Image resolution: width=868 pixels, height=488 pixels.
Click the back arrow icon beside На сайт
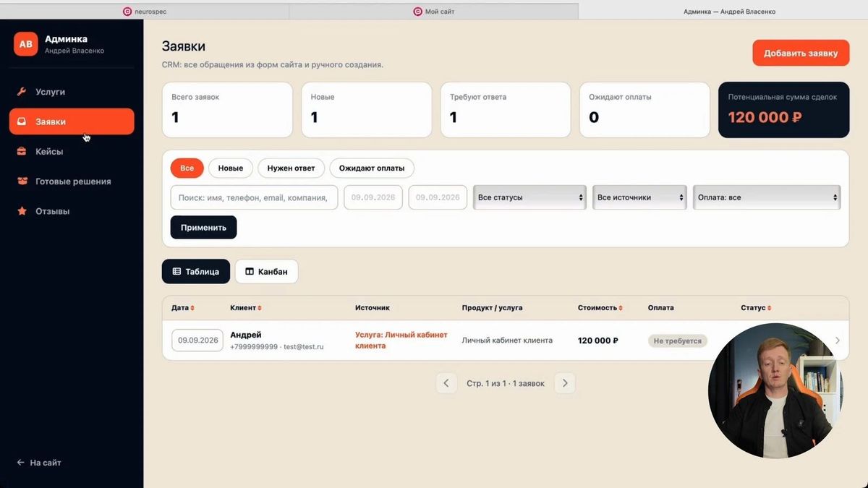pos(20,463)
